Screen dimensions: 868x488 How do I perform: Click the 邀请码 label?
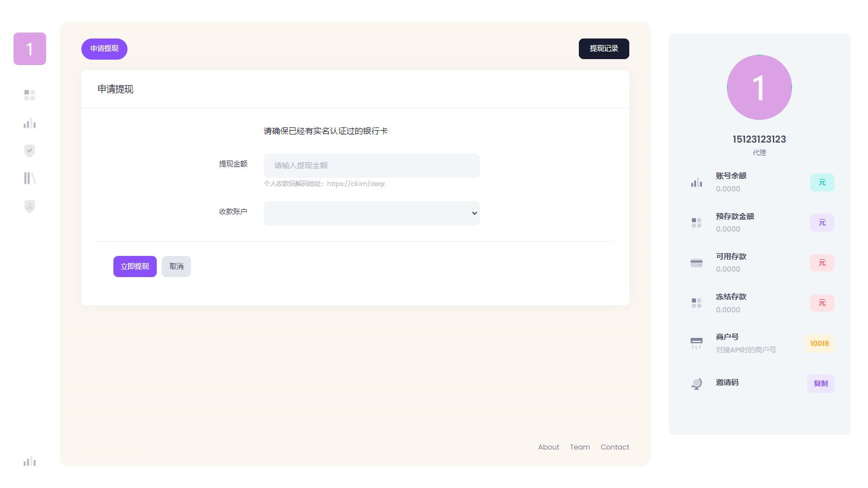tap(727, 382)
